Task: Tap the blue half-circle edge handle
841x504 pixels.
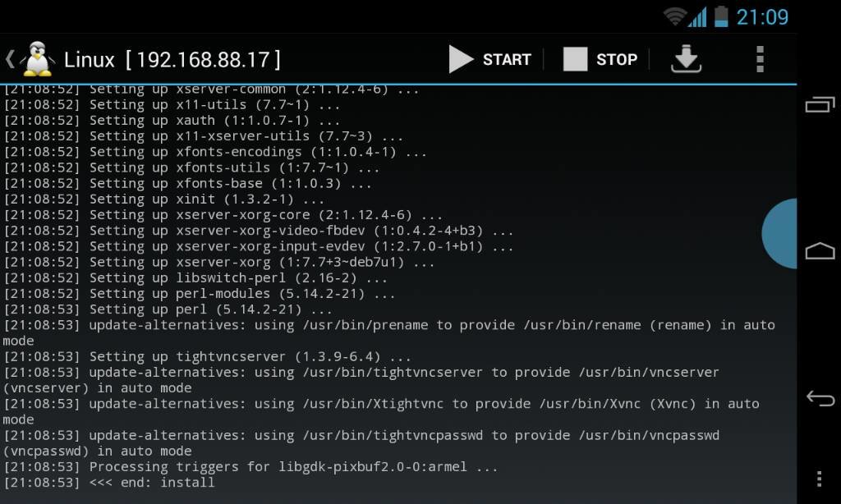Action: click(x=779, y=233)
